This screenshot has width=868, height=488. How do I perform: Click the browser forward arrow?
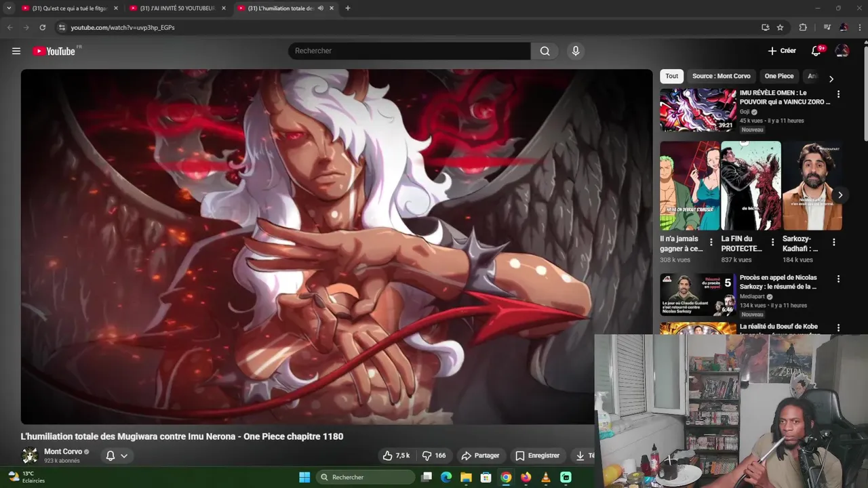26,27
